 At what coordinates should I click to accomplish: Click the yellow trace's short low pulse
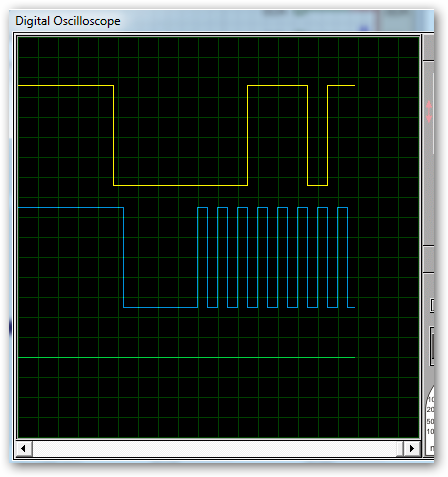317,185
